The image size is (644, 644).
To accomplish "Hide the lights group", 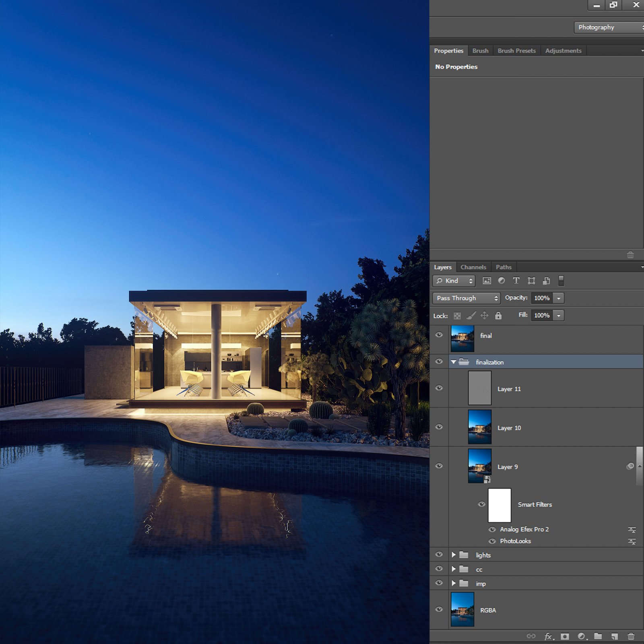I will 439,555.
